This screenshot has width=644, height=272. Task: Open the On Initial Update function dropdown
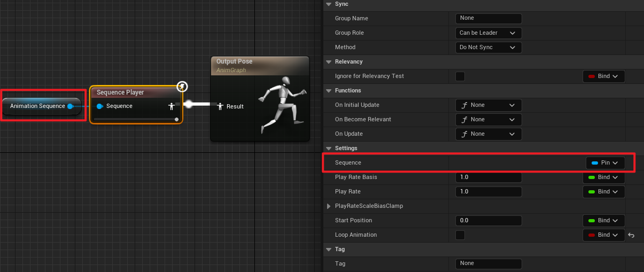coord(488,105)
